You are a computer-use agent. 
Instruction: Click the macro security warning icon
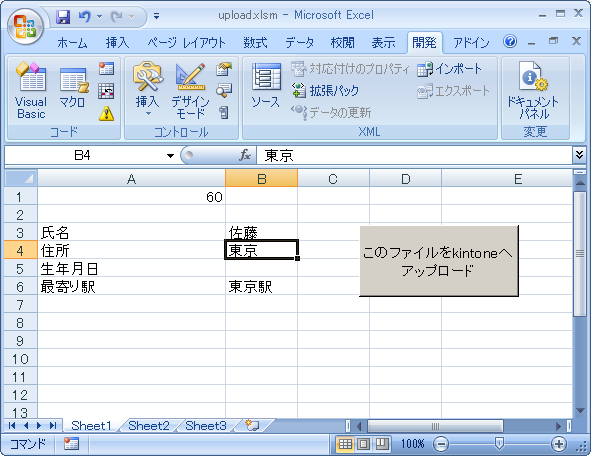pyautogui.click(x=106, y=113)
